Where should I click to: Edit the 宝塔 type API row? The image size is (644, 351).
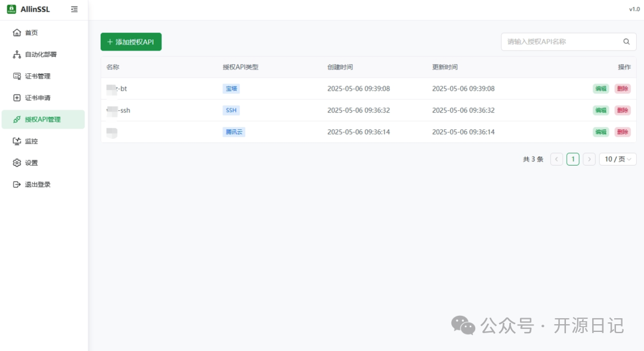coord(600,89)
